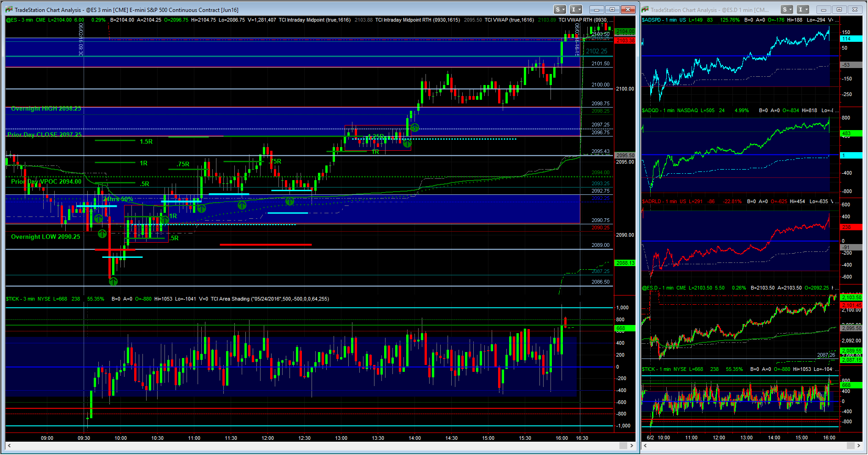868x455 pixels.
Task: Open the S dropdown in the @ES 3 min window
Action: 560,10
